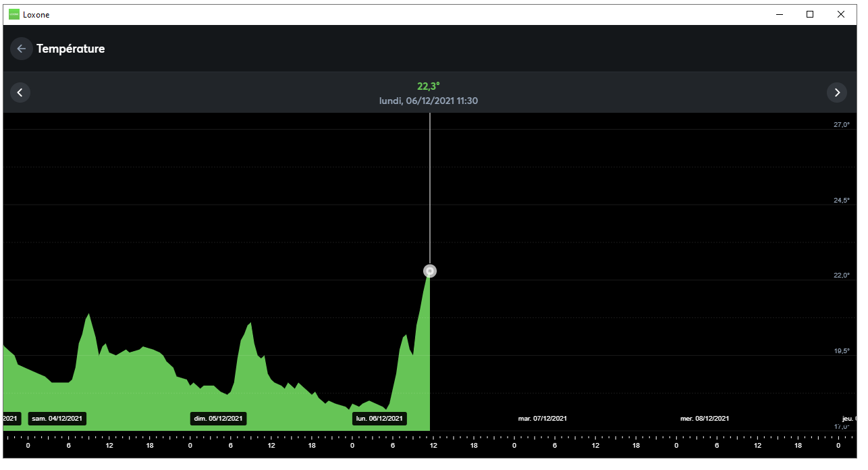Click the 24,5° axis label

coord(841,201)
